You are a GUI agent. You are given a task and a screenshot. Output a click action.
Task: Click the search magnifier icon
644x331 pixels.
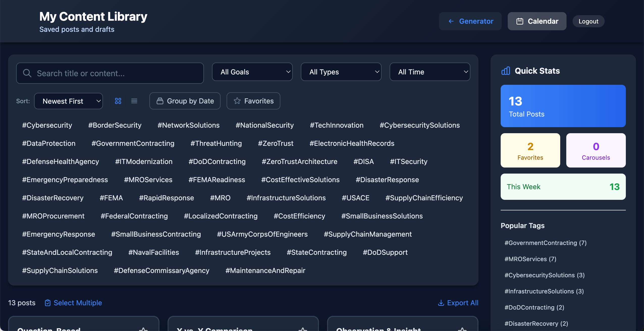point(27,73)
